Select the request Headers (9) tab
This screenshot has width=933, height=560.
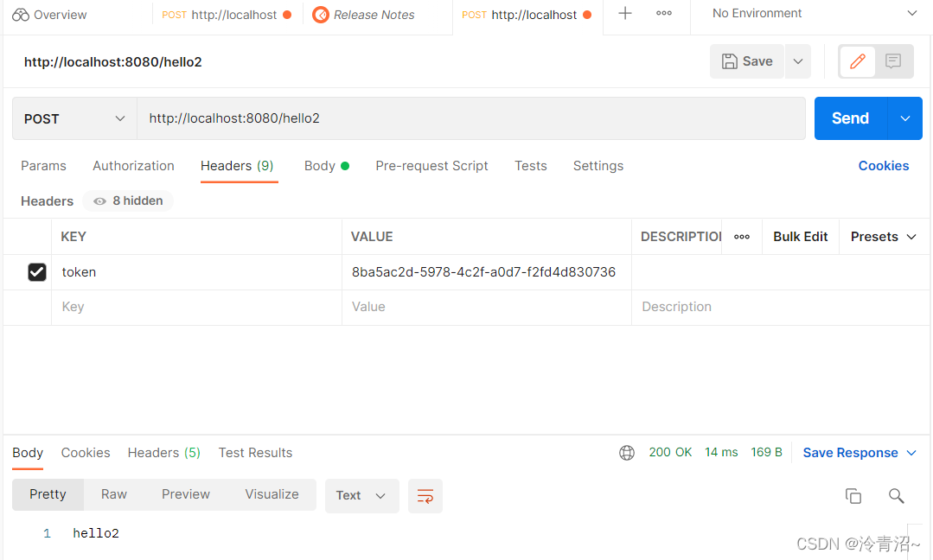coord(237,166)
